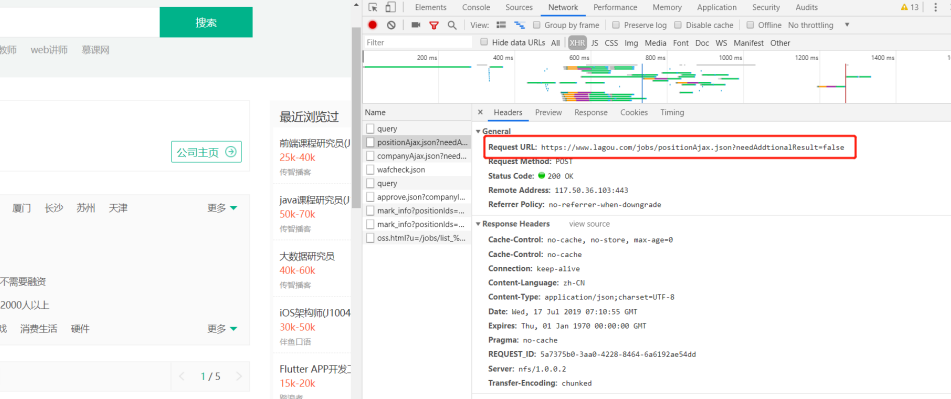
Task: Select 天津 city filter
Action: click(118, 208)
